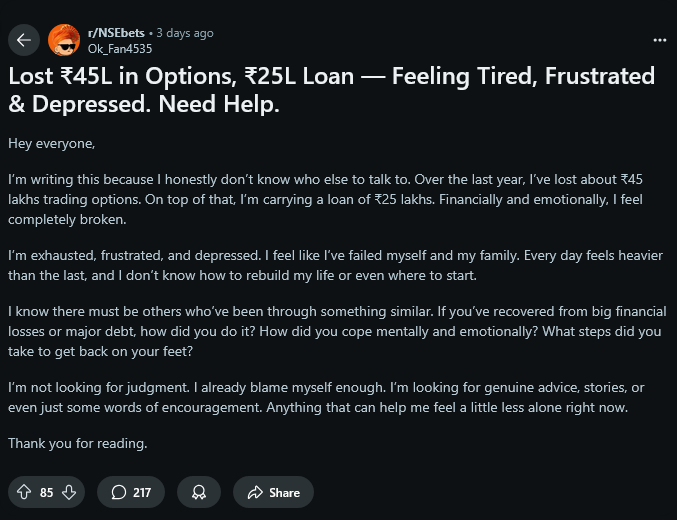
Task: Visit the r/NSEbets subreddit link
Action: point(115,33)
